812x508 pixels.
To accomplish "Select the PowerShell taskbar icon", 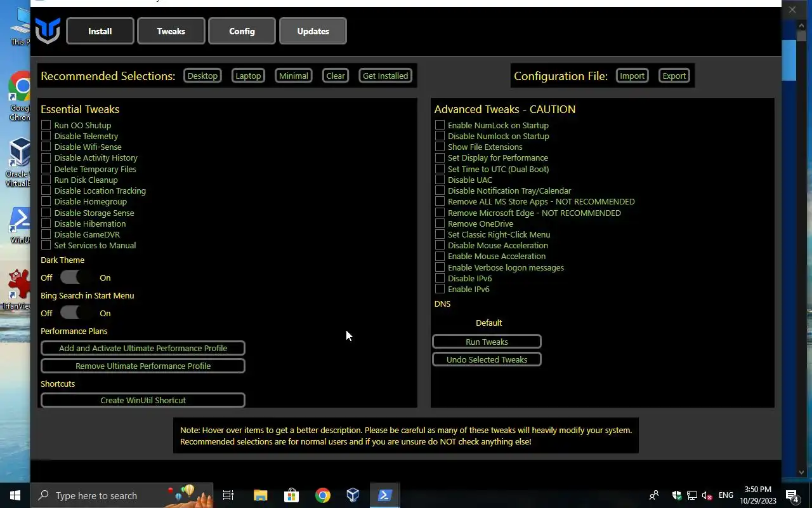I will click(384, 495).
